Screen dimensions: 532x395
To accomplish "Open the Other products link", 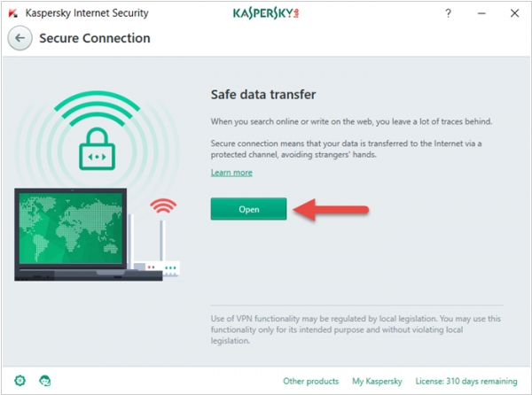I will (311, 381).
